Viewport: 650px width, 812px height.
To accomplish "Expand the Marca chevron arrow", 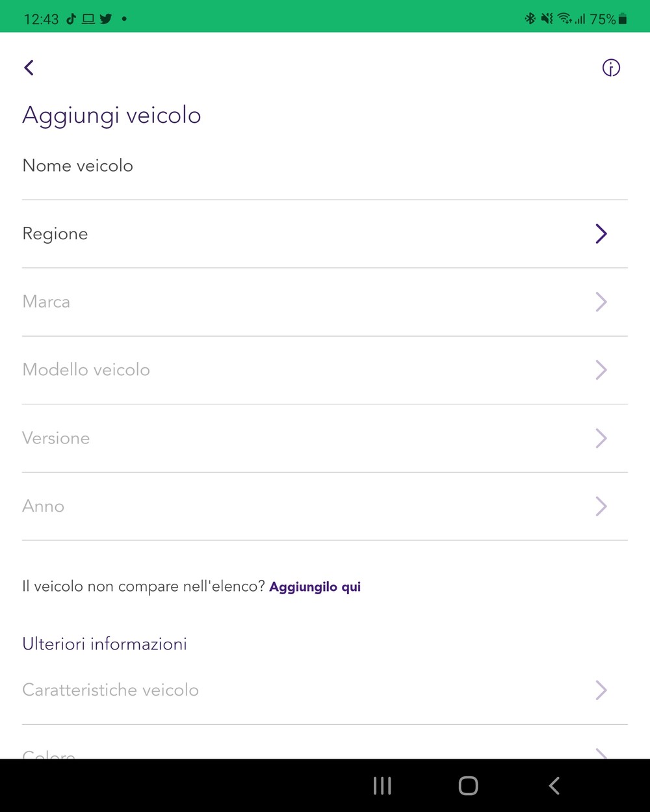I will (x=601, y=302).
